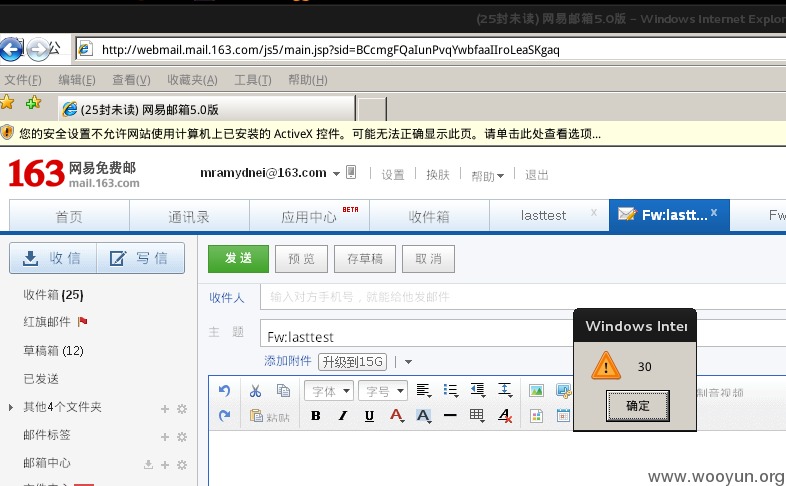This screenshot has width=786, height=486.
Task: Click the browser Back button
Action: [x=11, y=49]
